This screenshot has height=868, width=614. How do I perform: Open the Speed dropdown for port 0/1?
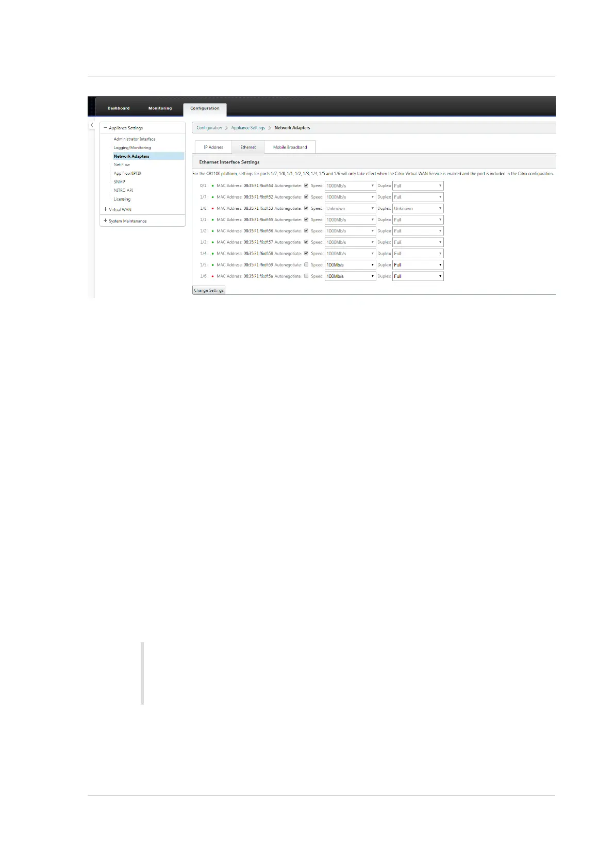coord(350,186)
